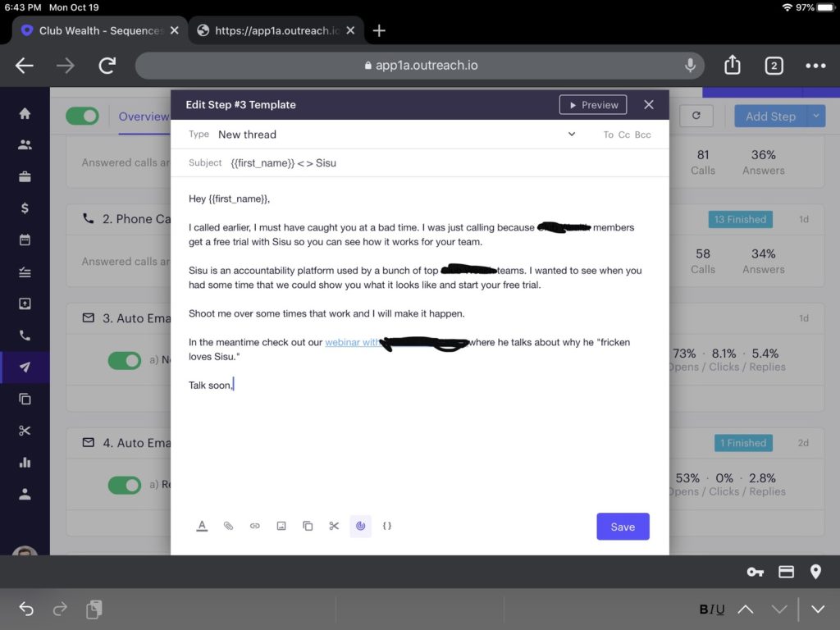Click the insert snippet scissors icon in editor
The width and height of the screenshot is (840, 630).
tap(335, 526)
